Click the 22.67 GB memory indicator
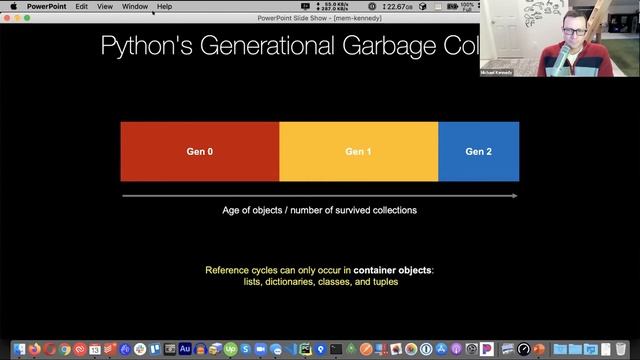Image resolution: width=640 pixels, height=360 pixels. pyautogui.click(x=398, y=7)
